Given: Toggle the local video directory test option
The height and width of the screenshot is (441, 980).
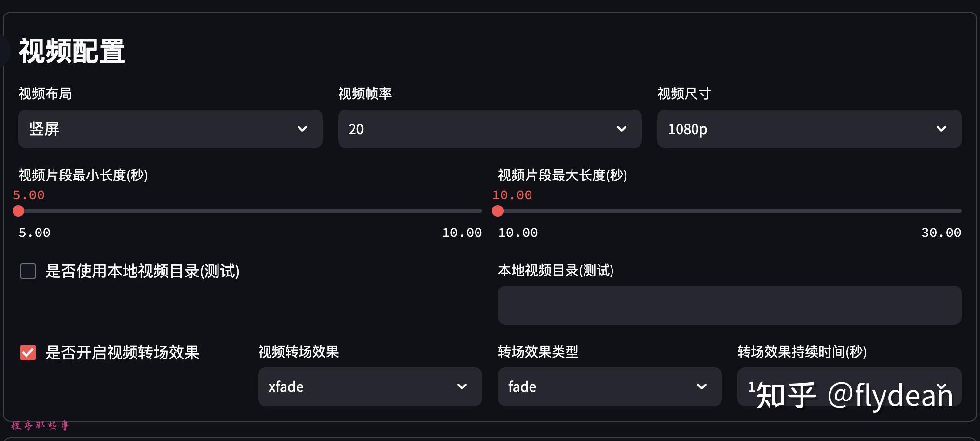Looking at the screenshot, I should coord(28,271).
